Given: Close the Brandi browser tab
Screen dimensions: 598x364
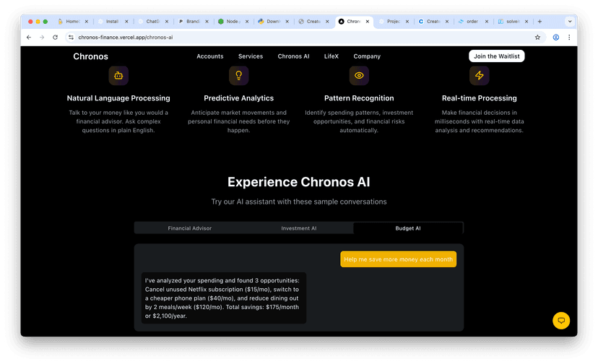Looking at the screenshot, I should [207, 22].
